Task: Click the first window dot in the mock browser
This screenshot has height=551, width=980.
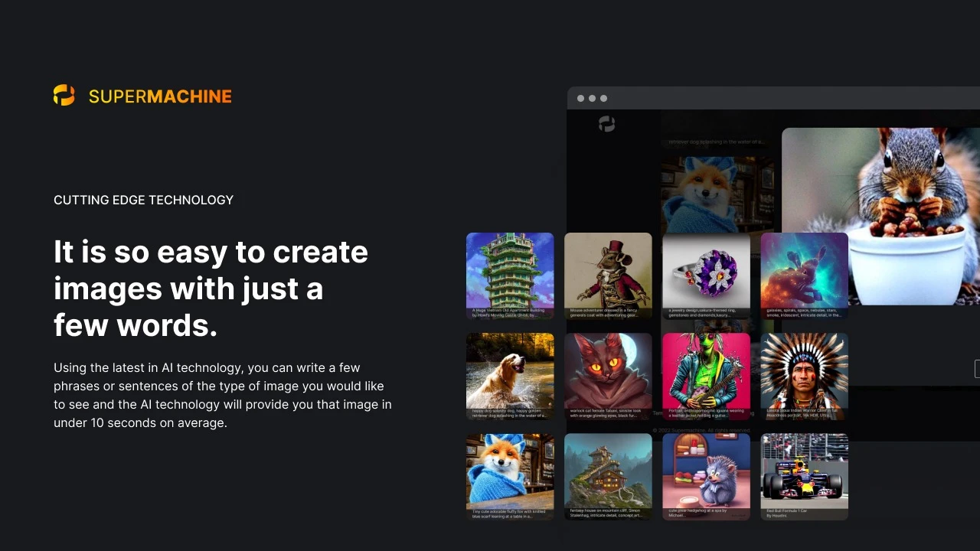Action: pos(580,99)
